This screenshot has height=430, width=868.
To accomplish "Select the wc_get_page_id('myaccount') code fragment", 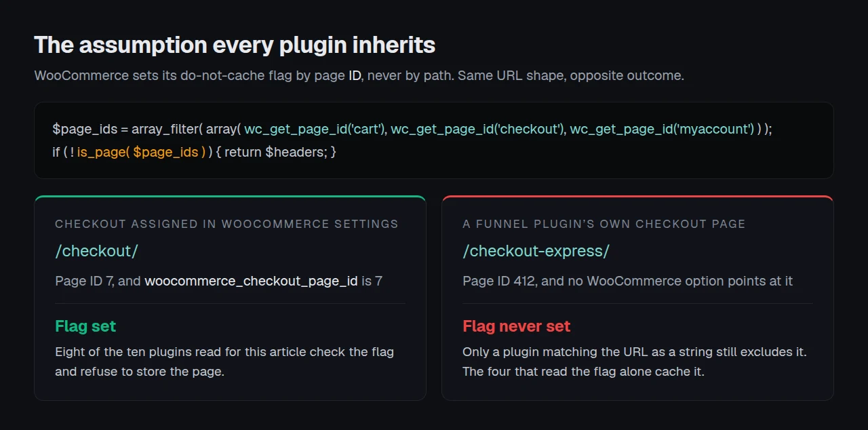I will [x=662, y=129].
